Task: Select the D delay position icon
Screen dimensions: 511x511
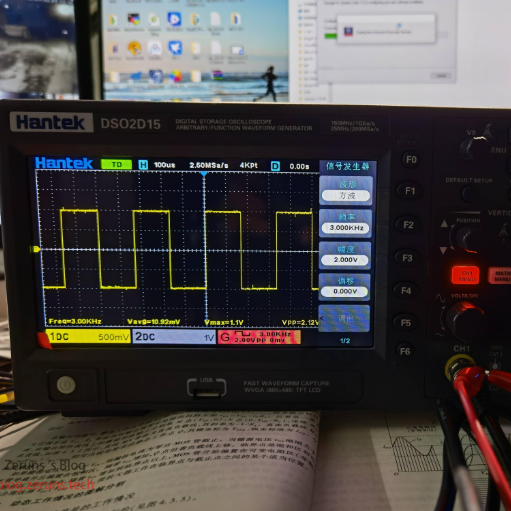Action: click(275, 166)
